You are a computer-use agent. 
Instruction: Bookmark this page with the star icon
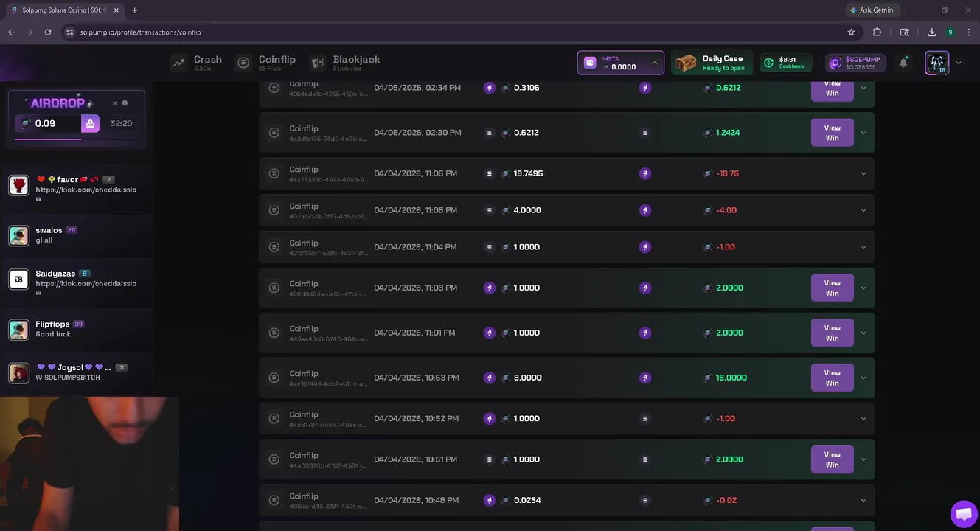click(x=851, y=32)
